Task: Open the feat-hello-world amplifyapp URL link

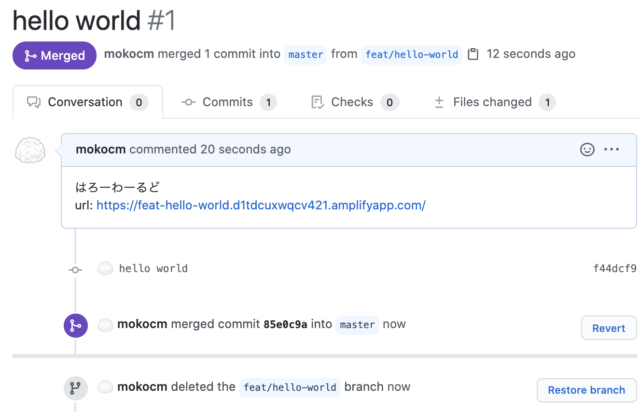Action: coord(261,205)
